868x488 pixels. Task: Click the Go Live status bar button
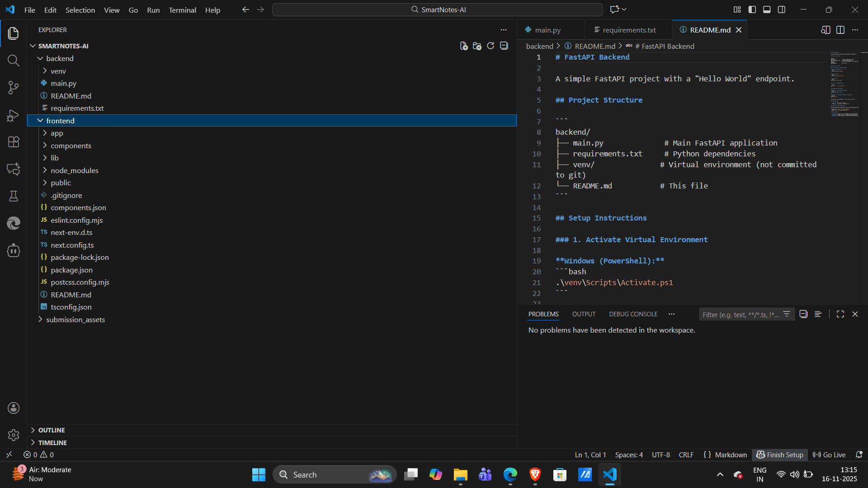(829, 455)
